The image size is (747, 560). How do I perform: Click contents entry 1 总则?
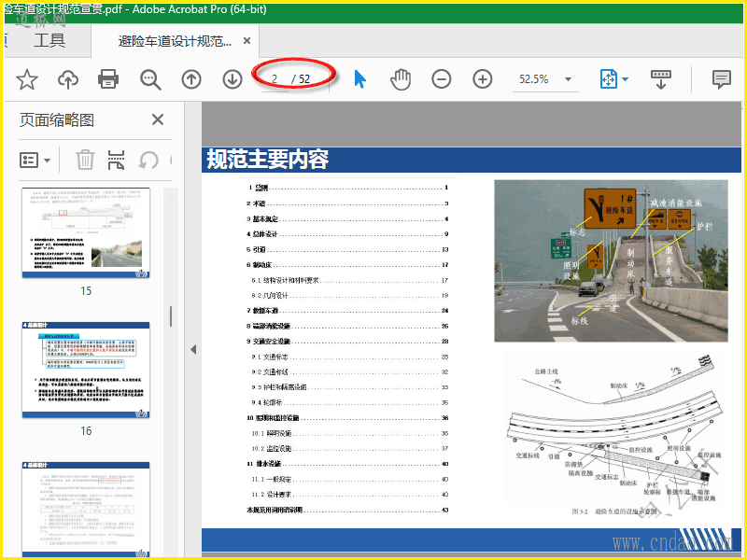coord(347,188)
